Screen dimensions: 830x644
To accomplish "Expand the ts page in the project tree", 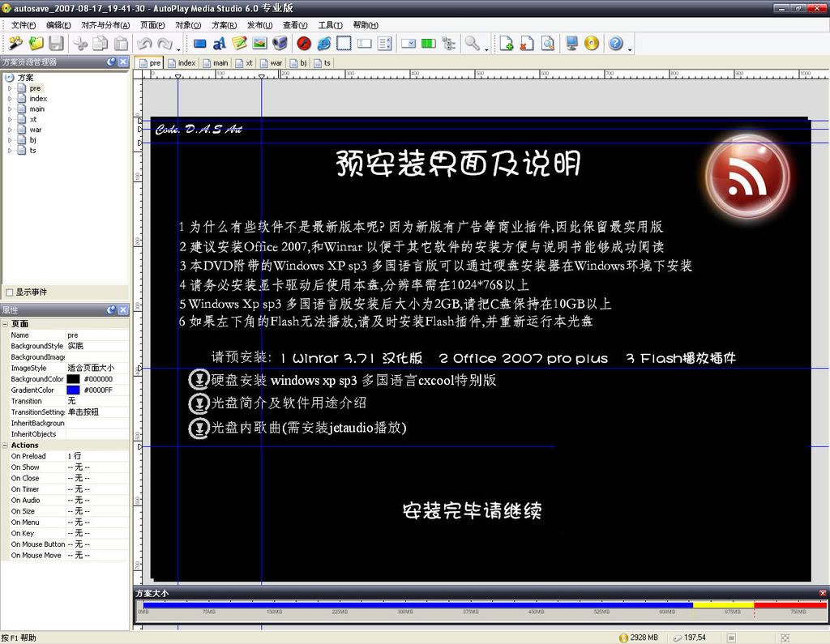I will [10, 151].
